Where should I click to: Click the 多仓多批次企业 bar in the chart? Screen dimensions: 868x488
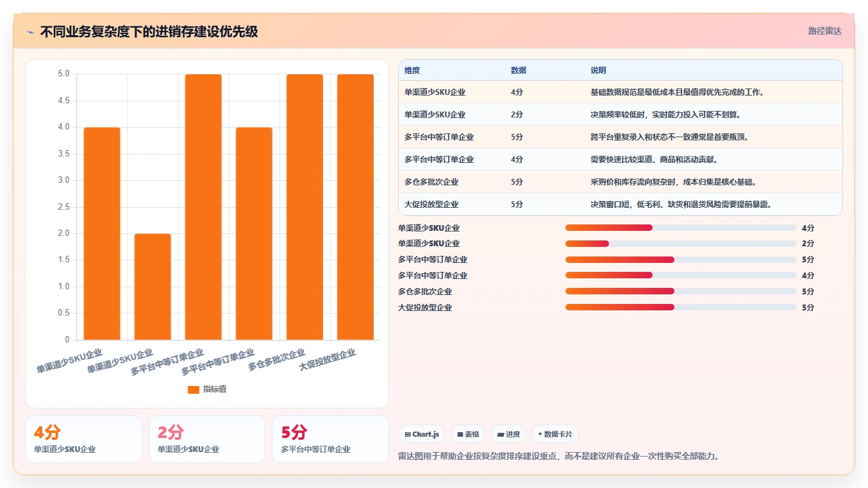tap(305, 207)
